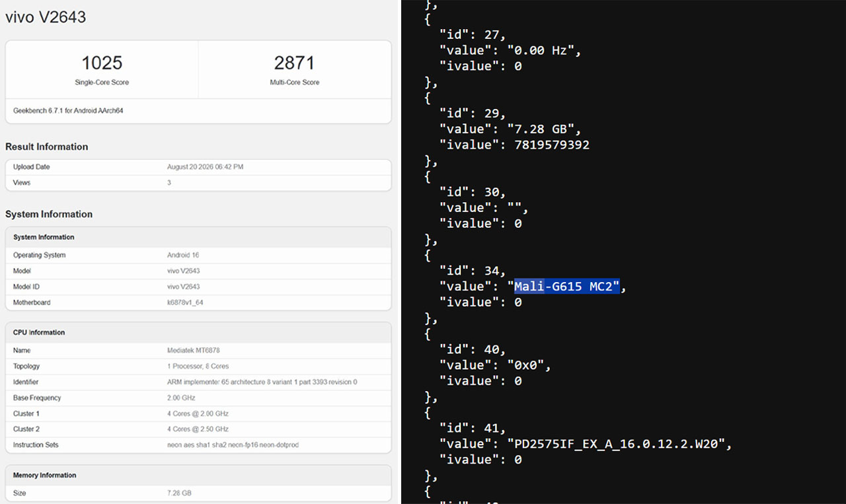846x504 pixels.
Task: Select the Memory Size value "7.28 GB" in table
Action: tap(179, 493)
